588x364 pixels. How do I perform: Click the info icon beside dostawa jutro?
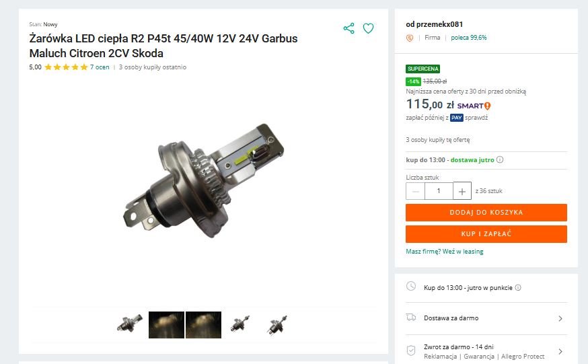pyautogui.click(x=500, y=159)
